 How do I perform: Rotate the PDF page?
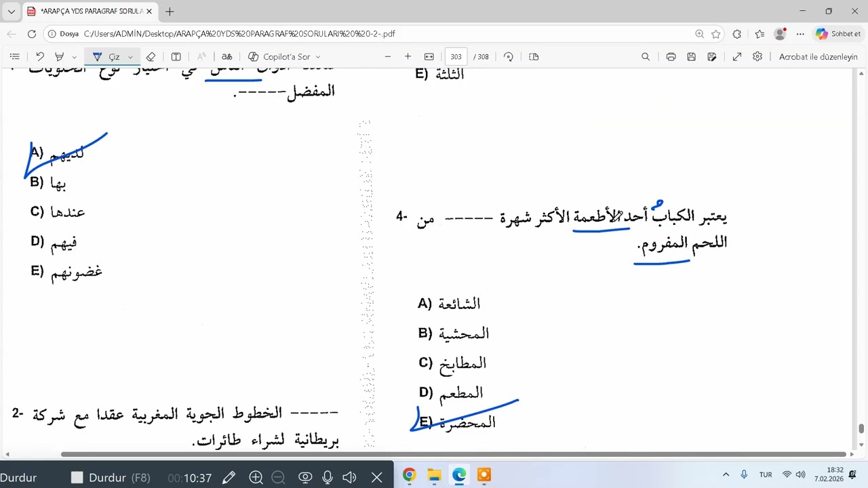click(x=509, y=57)
